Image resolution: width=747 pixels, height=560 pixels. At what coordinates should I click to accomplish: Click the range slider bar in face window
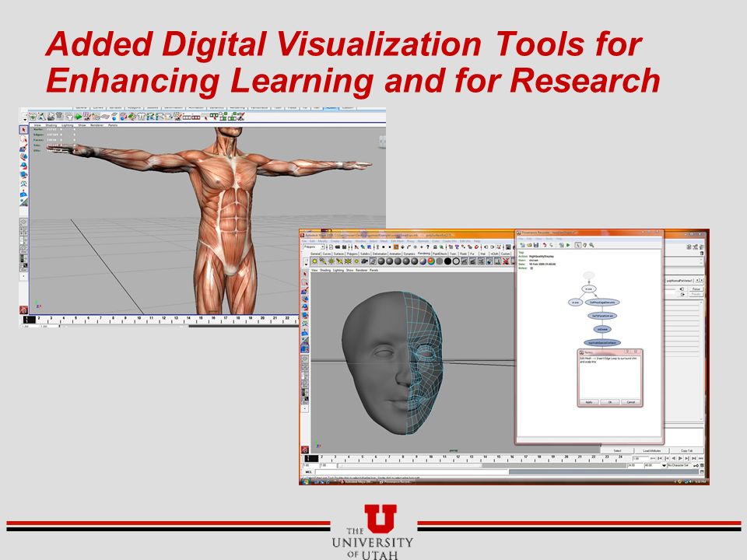410,465
